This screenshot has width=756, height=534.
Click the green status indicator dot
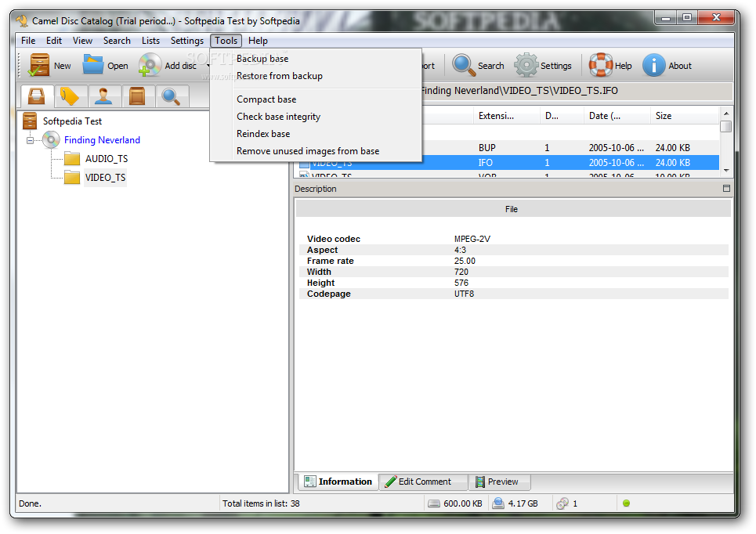(626, 503)
